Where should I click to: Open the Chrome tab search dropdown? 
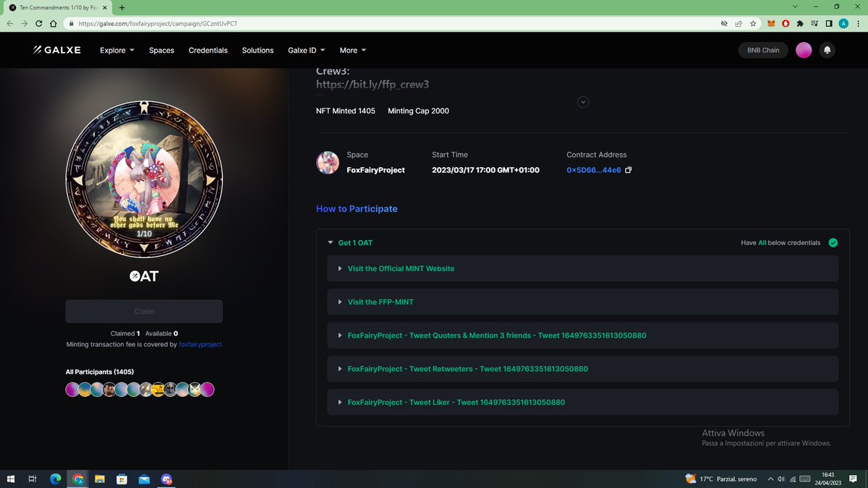[796, 7]
